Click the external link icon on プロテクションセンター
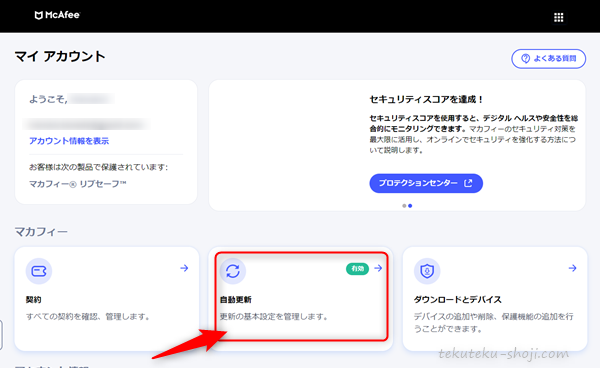Screen dimensions: 600x368 [468, 183]
